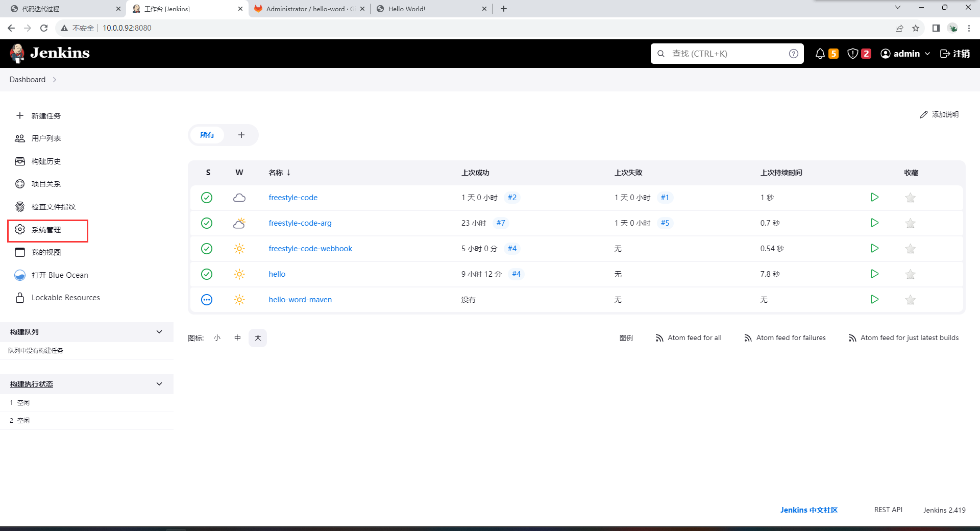980x531 pixels.
Task: Click the Dashboard breadcrumb chevron
Action: coord(55,80)
